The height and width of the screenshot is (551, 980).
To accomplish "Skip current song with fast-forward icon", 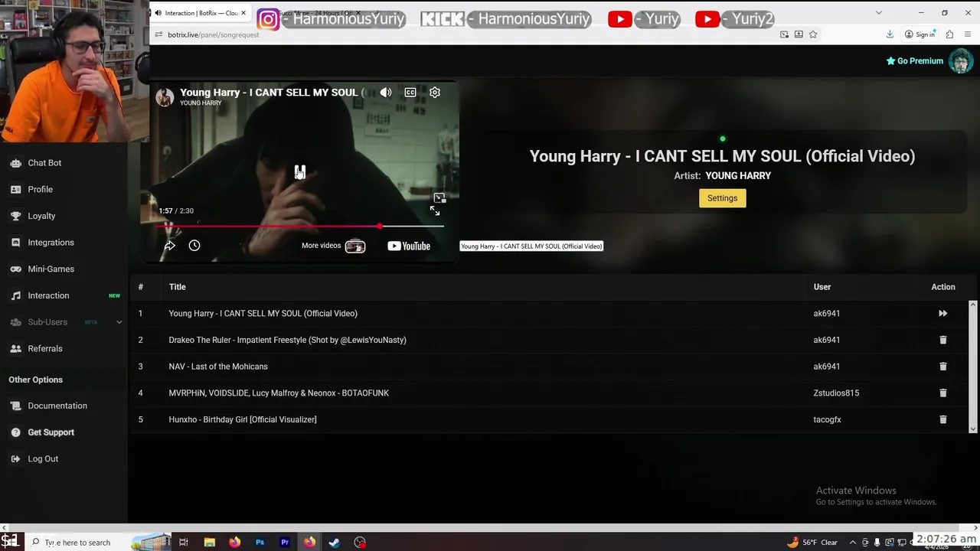I will [943, 313].
